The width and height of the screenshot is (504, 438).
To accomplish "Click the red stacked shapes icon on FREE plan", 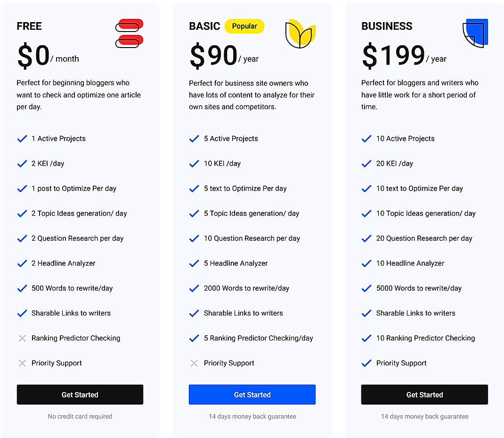I will [x=129, y=32].
